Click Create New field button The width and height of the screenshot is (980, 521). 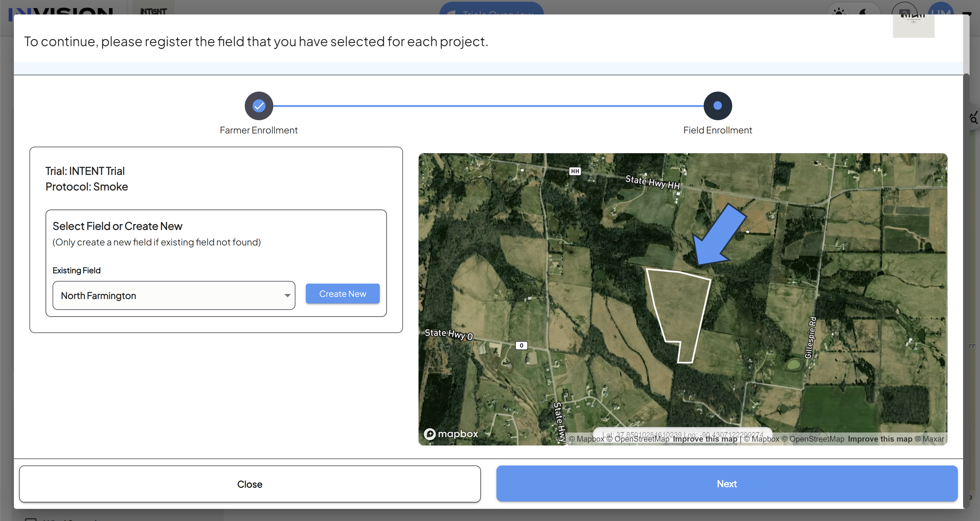[x=343, y=293]
